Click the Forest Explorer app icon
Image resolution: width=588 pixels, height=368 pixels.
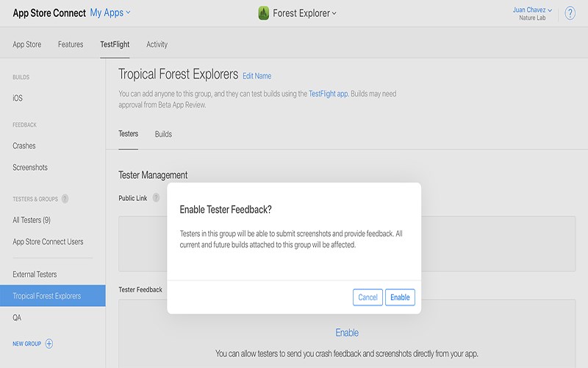click(x=264, y=13)
